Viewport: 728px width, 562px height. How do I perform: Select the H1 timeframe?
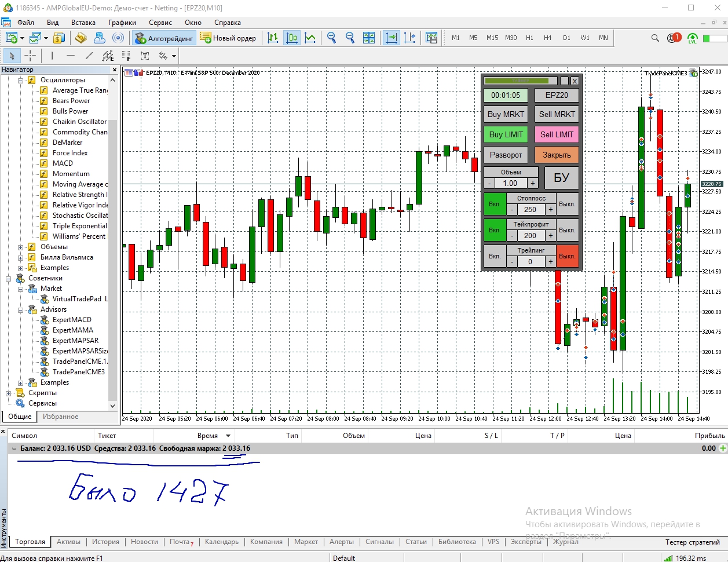(529, 38)
